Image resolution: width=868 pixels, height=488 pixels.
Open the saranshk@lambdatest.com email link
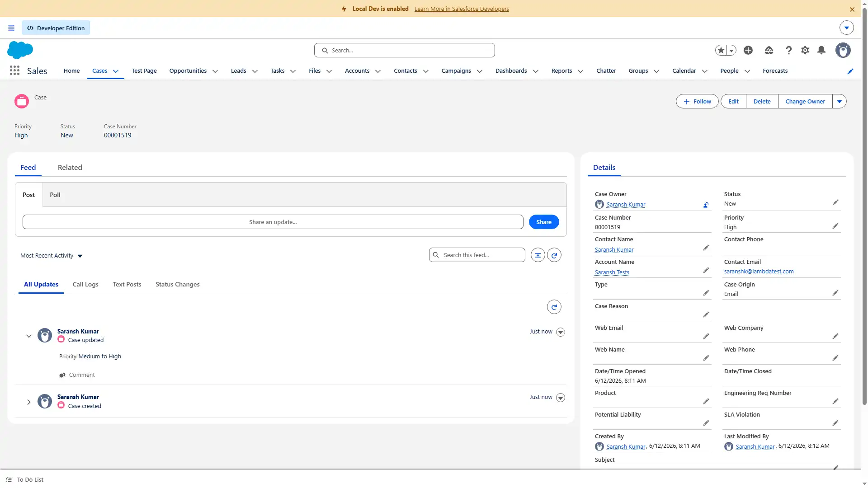pyautogui.click(x=759, y=271)
